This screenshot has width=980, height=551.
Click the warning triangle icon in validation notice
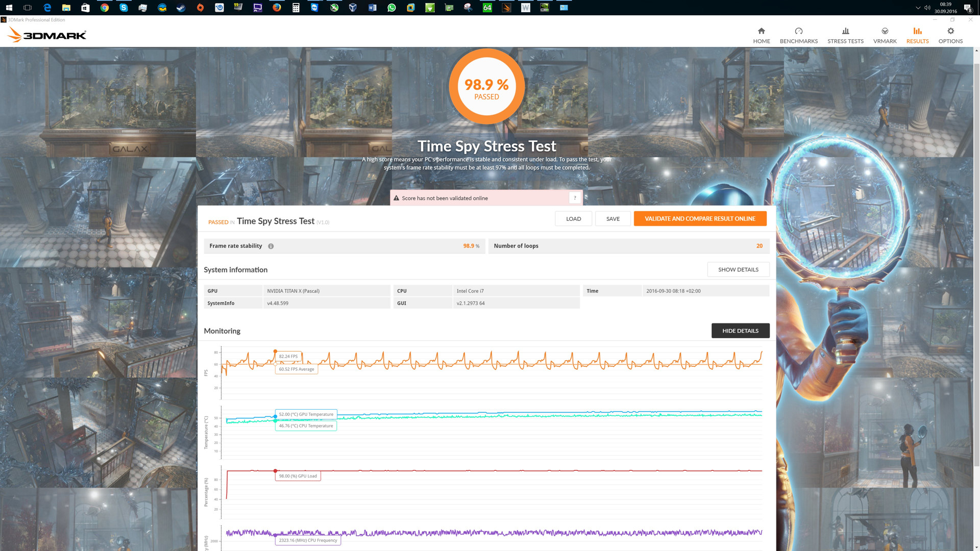point(396,198)
